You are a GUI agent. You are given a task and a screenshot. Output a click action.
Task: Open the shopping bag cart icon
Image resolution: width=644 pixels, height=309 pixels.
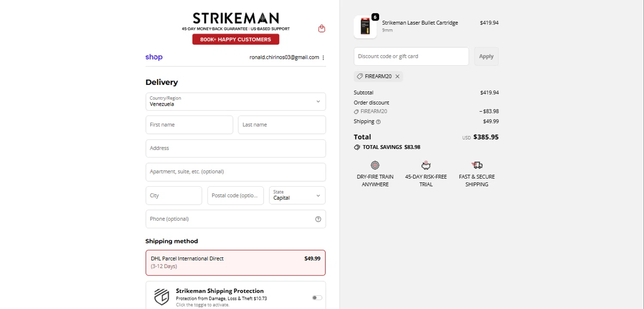322,28
